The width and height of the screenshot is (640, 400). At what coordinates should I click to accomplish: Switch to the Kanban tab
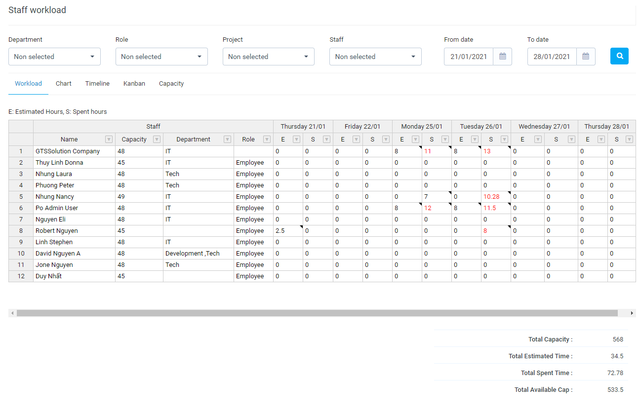tap(134, 84)
